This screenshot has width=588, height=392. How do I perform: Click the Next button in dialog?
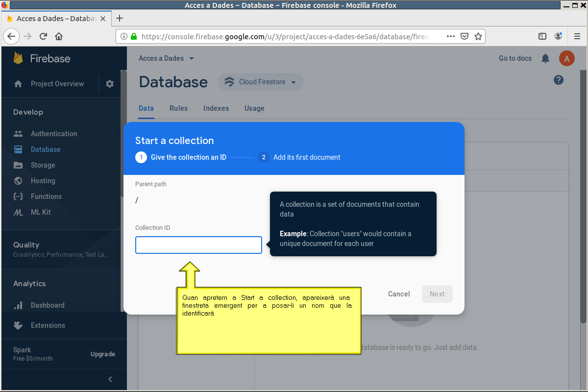tap(437, 294)
